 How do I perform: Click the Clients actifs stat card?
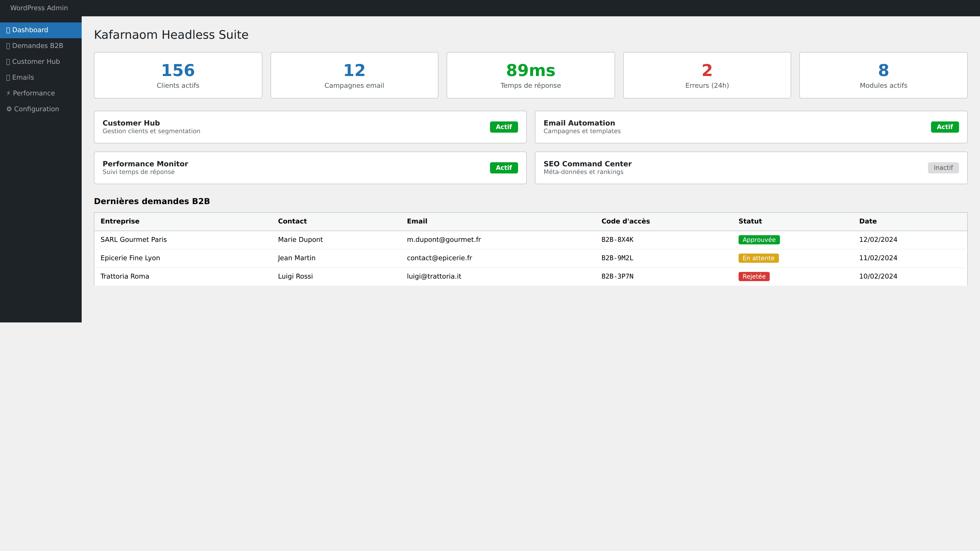coord(178,75)
